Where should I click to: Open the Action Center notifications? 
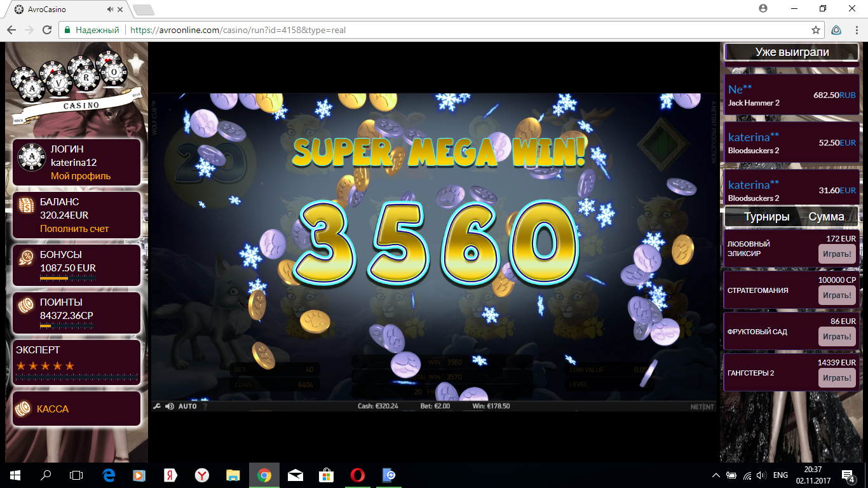point(848,475)
